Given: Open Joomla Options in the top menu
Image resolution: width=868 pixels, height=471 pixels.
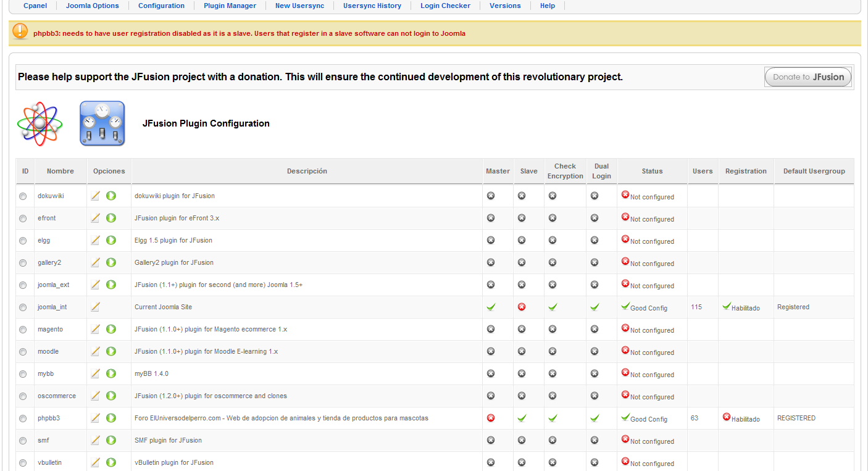Looking at the screenshot, I should coord(93,6).
